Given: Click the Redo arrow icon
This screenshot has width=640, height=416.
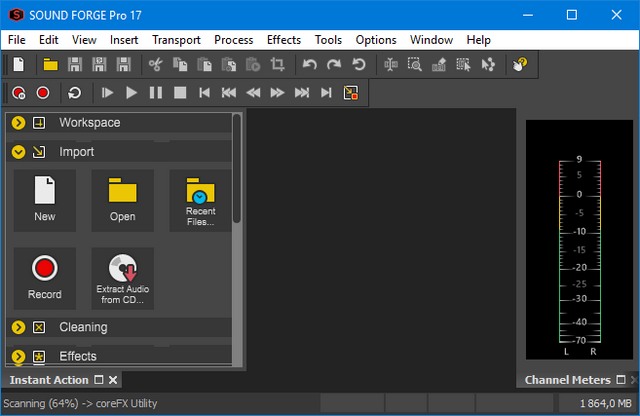Looking at the screenshot, I should coord(334,65).
